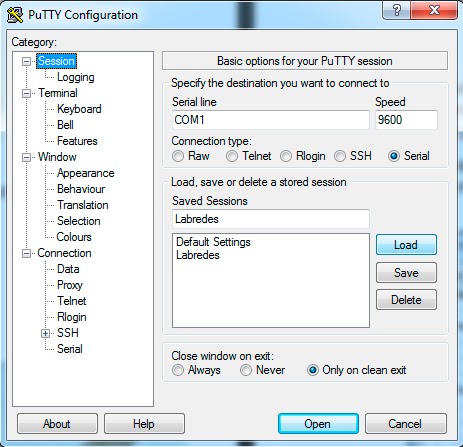Open the Proxy settings category
This screenshot has width=463, height=447.
coord(70,285)
